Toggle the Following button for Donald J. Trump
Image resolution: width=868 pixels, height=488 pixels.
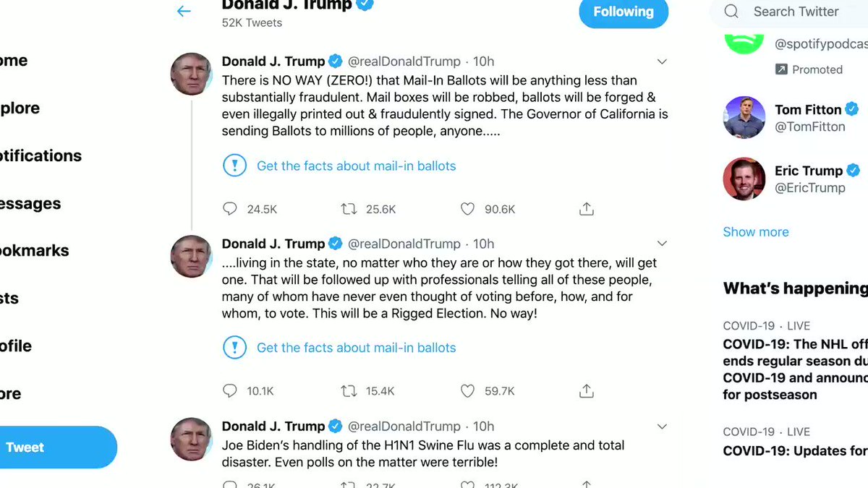624,12
